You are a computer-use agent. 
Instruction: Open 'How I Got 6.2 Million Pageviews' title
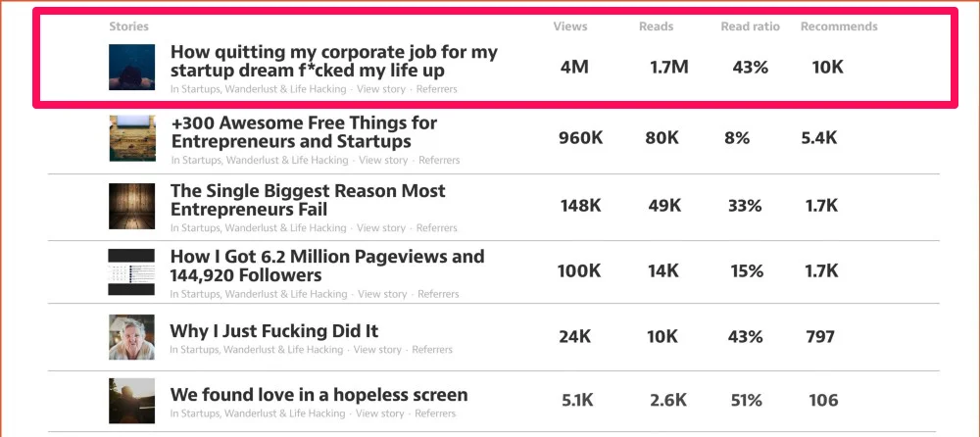(327, 266)
